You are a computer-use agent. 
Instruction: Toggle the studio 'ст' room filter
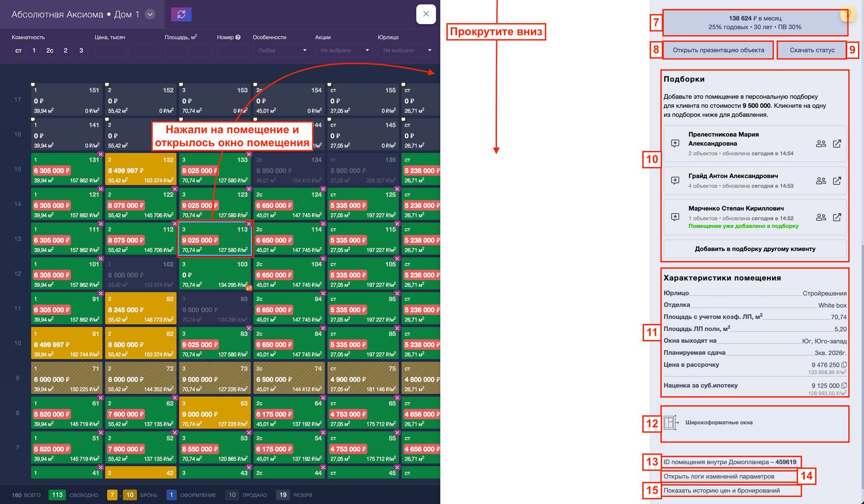point(19,50)
